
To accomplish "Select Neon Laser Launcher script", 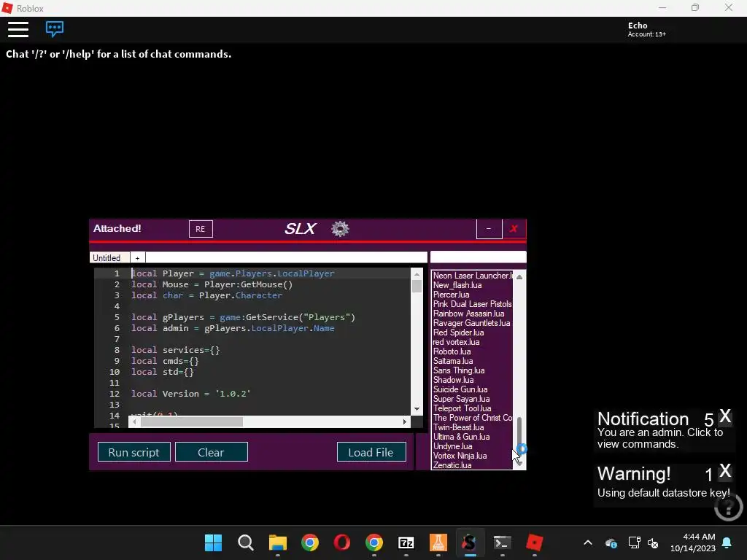I will point(472,276).
